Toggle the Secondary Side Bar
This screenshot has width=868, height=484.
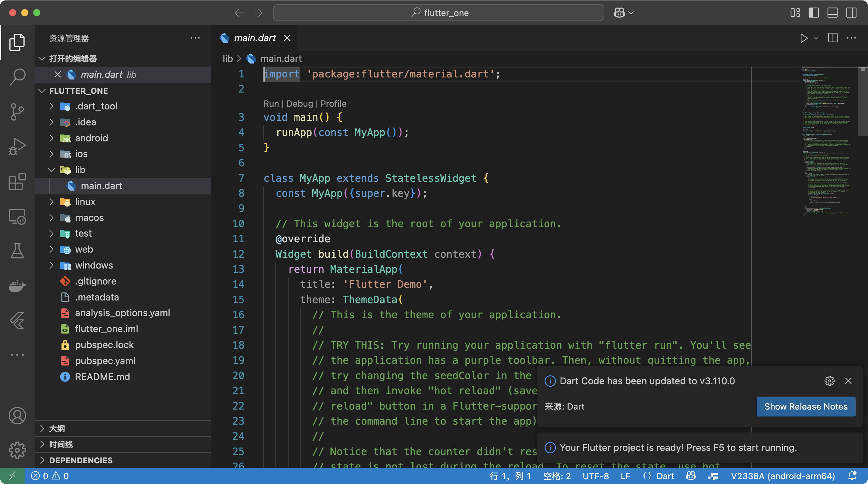[x=851, y=13]
